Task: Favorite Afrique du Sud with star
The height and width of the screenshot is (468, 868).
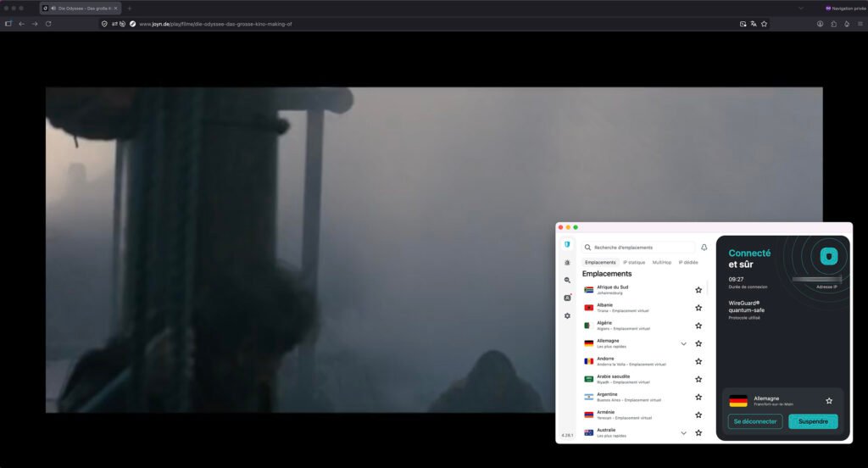Action: [x=698, y=290]
